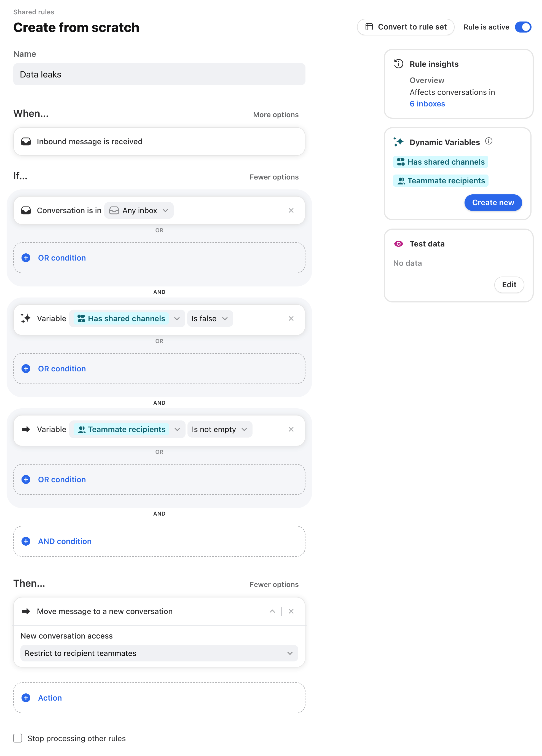542x756 pixels.
Task: Open the 6 inboxes link
Action: tap(427, 104)
